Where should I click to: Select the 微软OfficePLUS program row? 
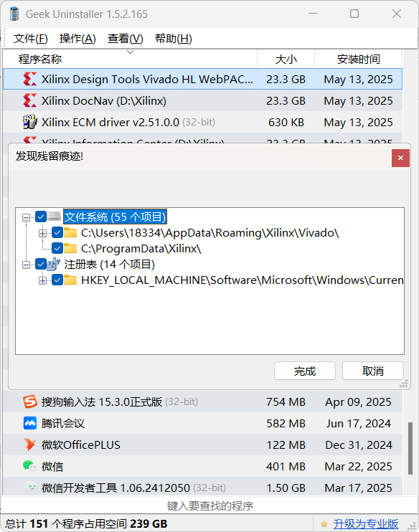pyautogui.click(x=203, y=445)
